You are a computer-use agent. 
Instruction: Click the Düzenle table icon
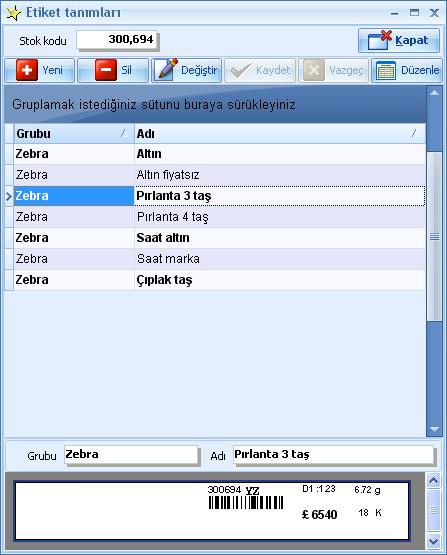pyautogui.click(x=385, y=70)
